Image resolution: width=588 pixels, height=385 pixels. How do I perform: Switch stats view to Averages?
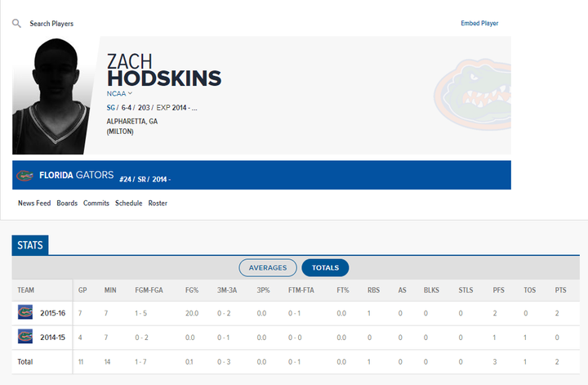click(x=268, y=268)
